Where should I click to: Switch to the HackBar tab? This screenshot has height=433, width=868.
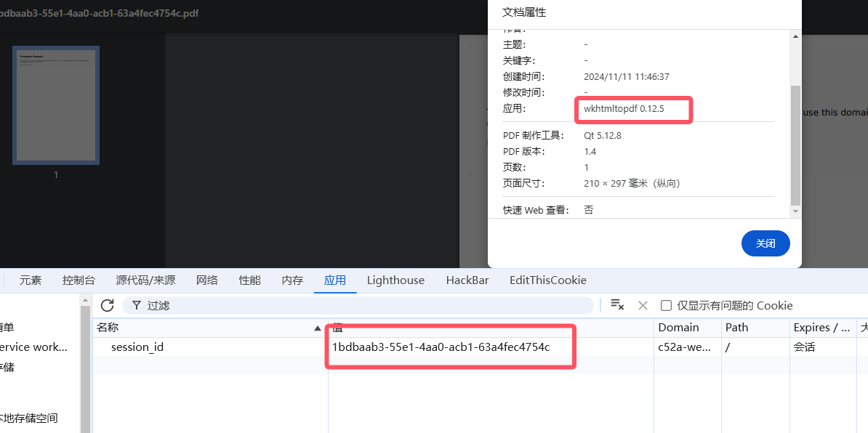pos(467,280)
